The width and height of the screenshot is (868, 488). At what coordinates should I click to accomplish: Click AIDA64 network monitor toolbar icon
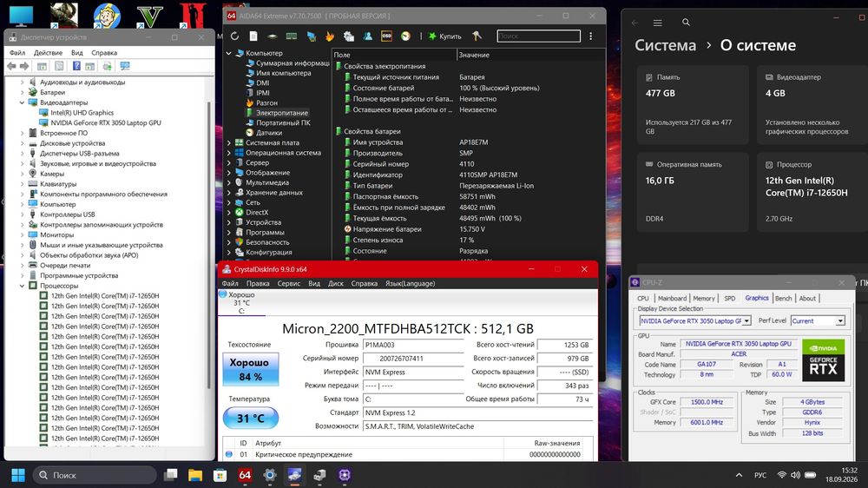(x=311, y=36)
